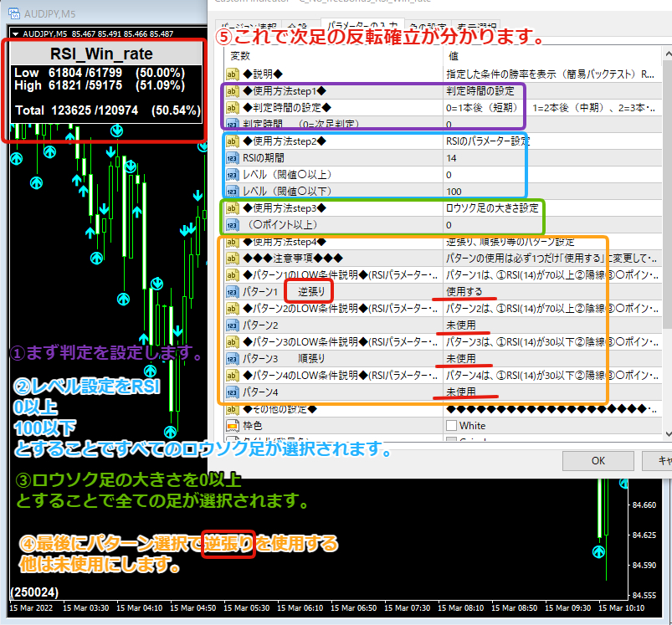Image resolution: width=672 pixels, height=625 pixels.
Task: Click the 15 Mar 08:10 time axis label
Action: (461, 608)
